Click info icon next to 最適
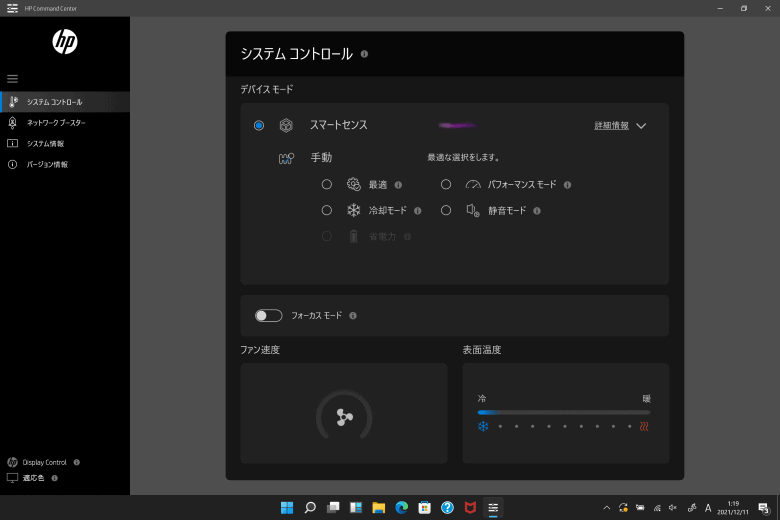Screen dimensions: 780x520 398,185
